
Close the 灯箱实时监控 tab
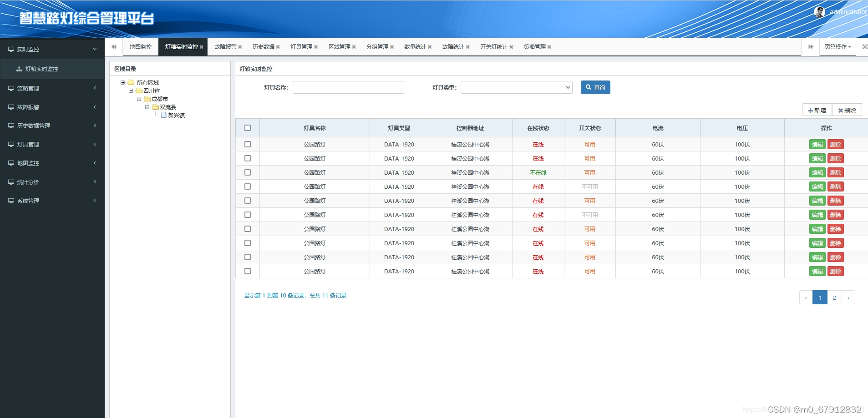pos(201,47)
